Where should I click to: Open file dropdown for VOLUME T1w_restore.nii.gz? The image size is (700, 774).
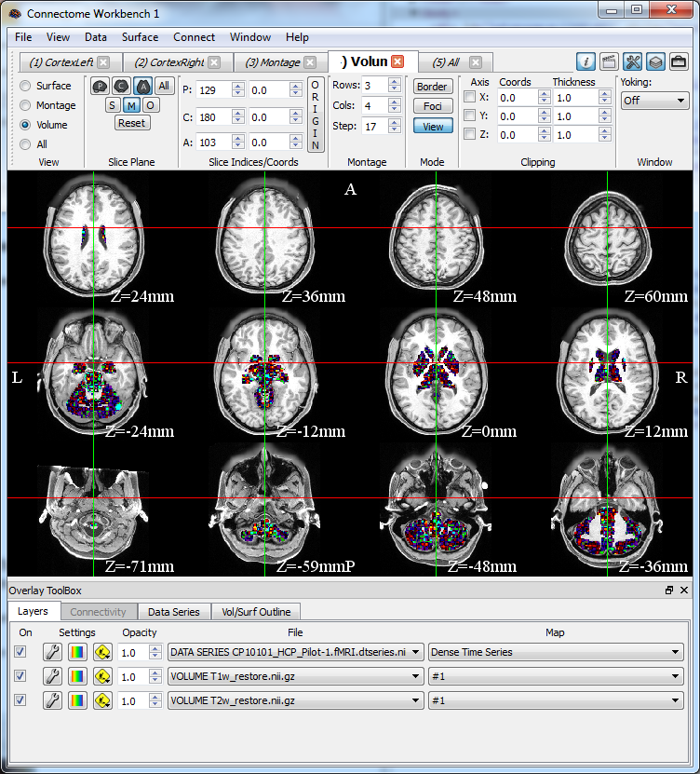[295, 676]
